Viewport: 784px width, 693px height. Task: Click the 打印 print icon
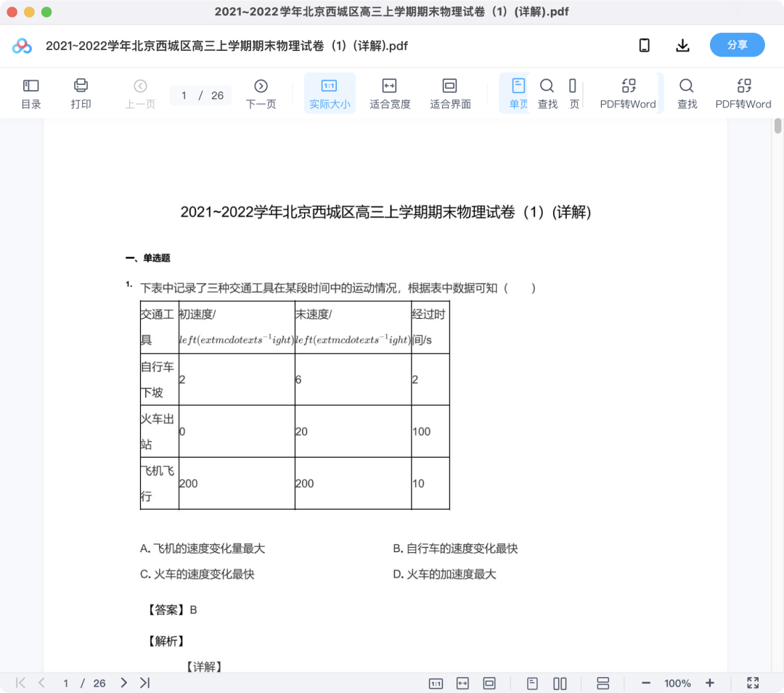click(81, 94)
